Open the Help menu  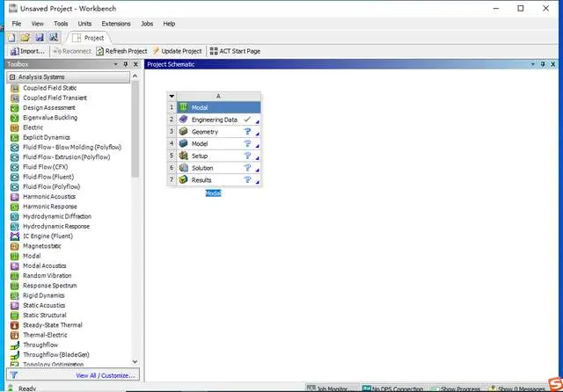(x=169, y=24)
